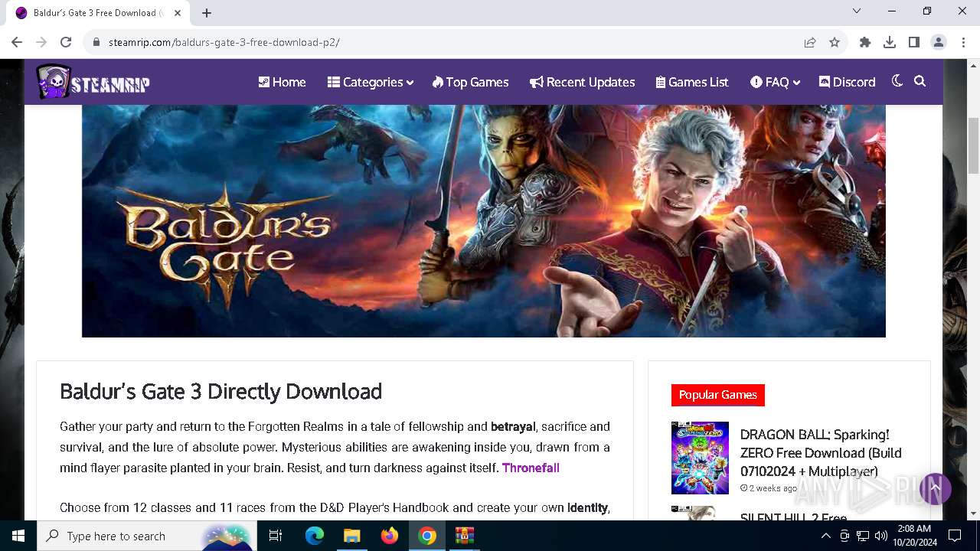Screen dimensions: 980x551
Task: Open the tab search chevron
Action: (857, 11)
